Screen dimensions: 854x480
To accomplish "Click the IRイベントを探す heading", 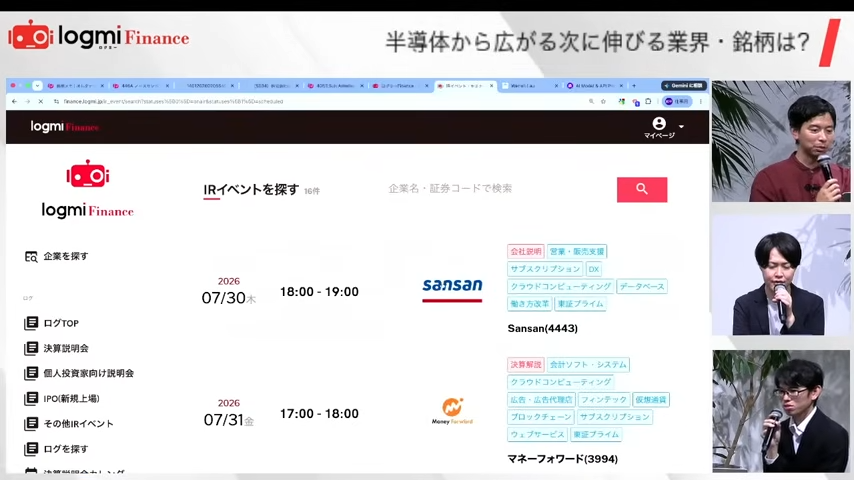I will 251,190.
